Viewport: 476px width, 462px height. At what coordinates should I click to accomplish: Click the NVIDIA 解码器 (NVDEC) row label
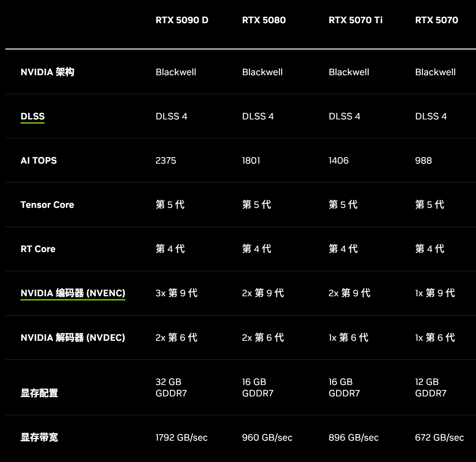(73, 338)
